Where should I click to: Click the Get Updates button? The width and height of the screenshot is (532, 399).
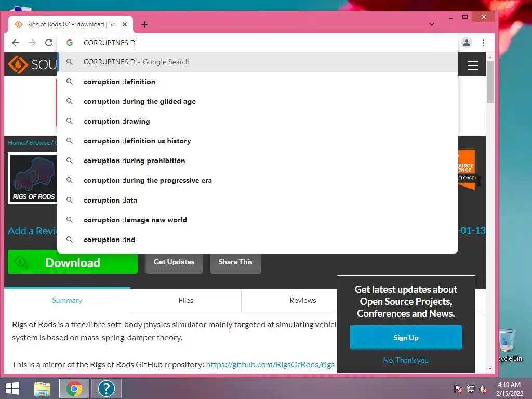174,262
